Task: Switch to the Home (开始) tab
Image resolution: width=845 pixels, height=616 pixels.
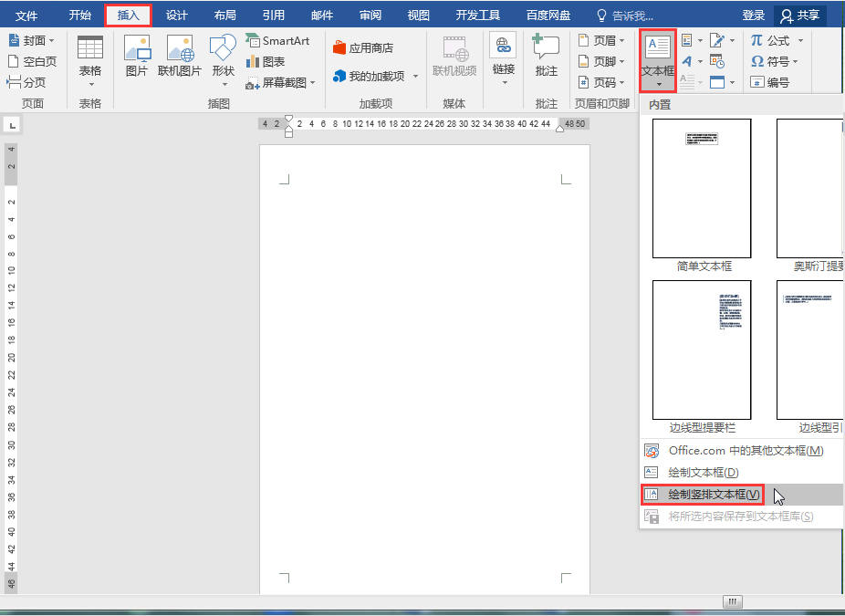Action: pos(79,16)
